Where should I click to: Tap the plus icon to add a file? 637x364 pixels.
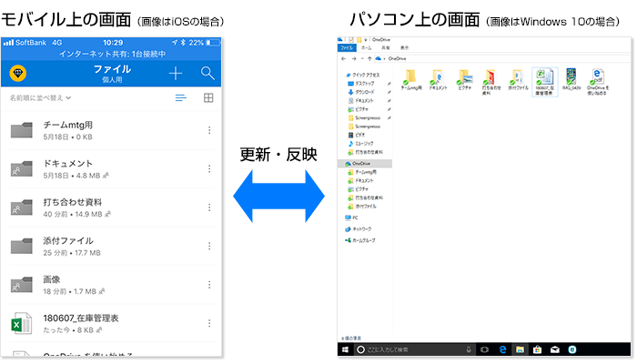(176, 73)
